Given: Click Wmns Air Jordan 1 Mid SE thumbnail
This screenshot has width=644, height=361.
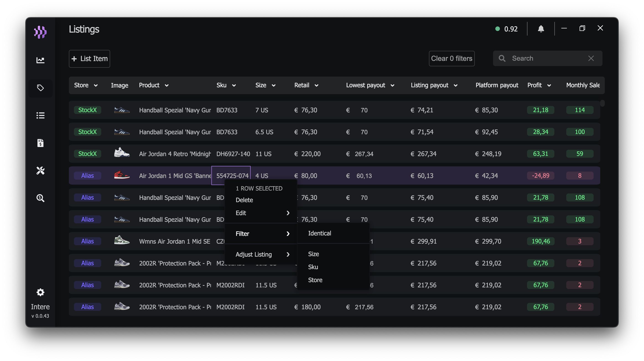Looking at the screenshot, I should pos(122,240).
